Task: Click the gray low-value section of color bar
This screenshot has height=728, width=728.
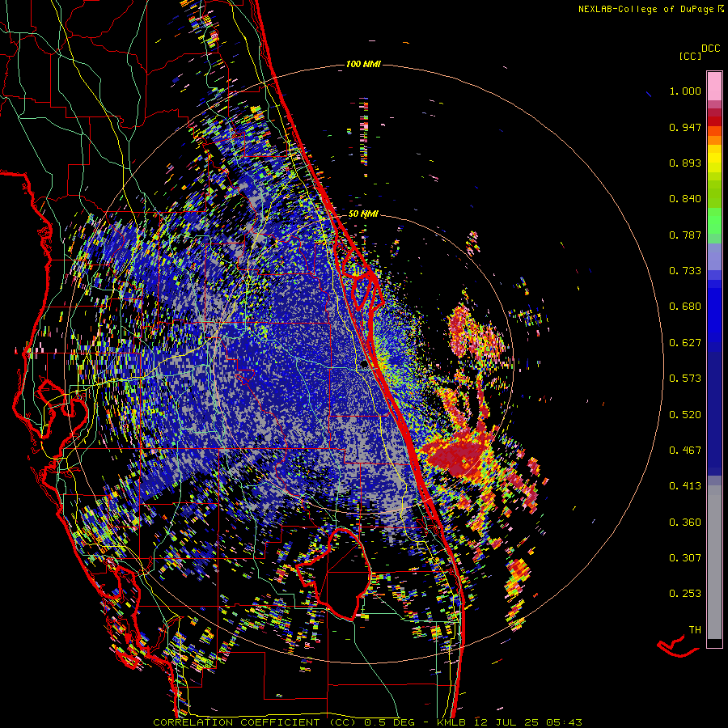Action: [x=714, y=562]
